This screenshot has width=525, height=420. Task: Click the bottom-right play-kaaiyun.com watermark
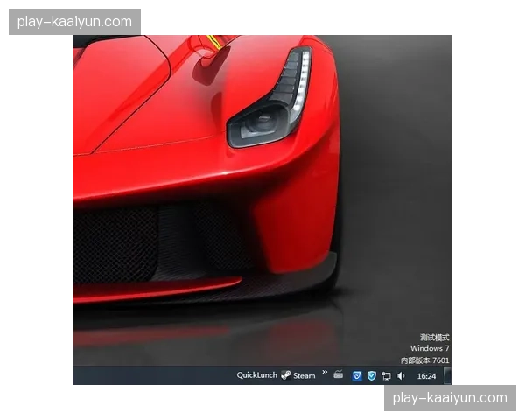click(x=450, y=398)
